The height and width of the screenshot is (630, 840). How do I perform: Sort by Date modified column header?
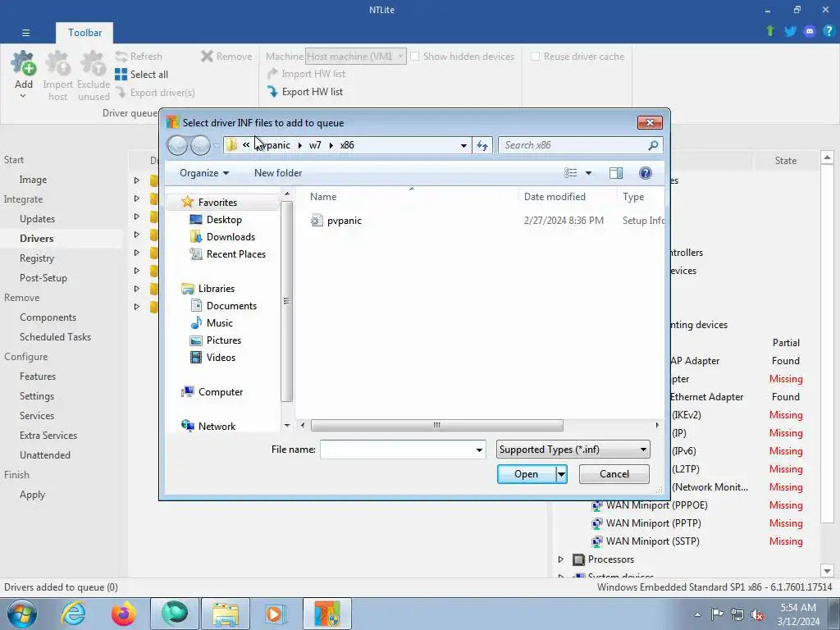(x=555, y=197)
